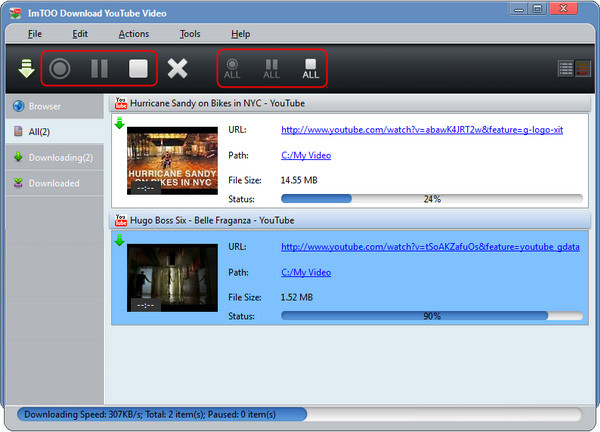
Task: Click green downloading arrow on Hurricane Sandy item
Action: [119, 123]
